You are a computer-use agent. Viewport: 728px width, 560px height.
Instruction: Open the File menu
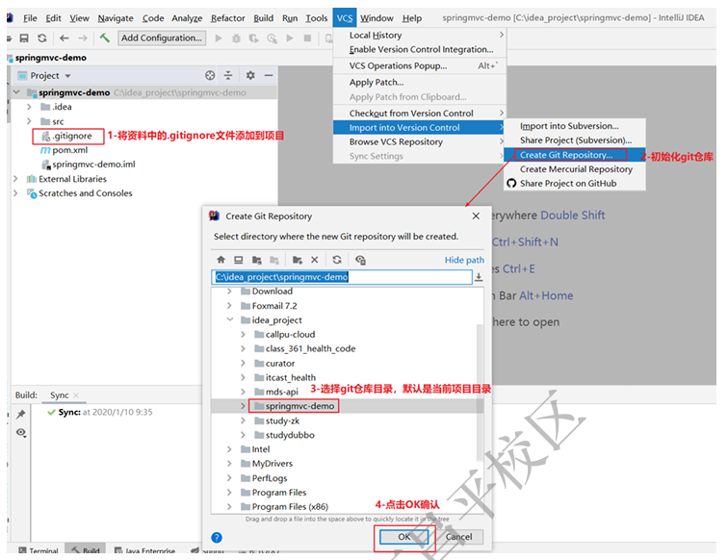pos(30,18)
